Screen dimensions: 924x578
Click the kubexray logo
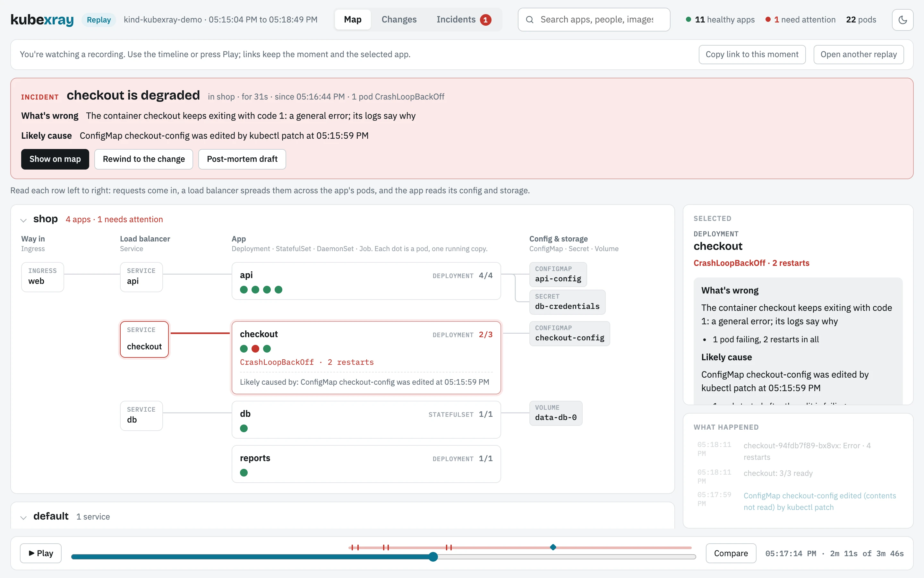pos(42,20)
